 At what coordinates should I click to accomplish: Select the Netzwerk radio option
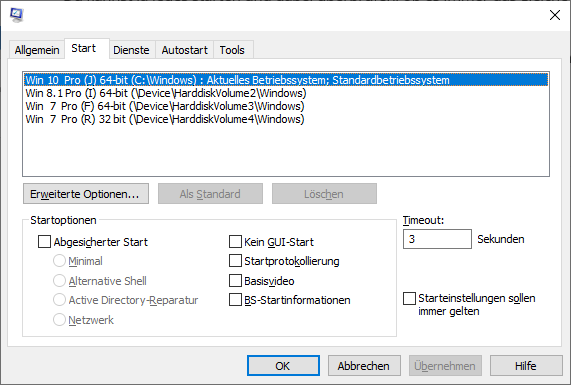click(x=59, y=320)
